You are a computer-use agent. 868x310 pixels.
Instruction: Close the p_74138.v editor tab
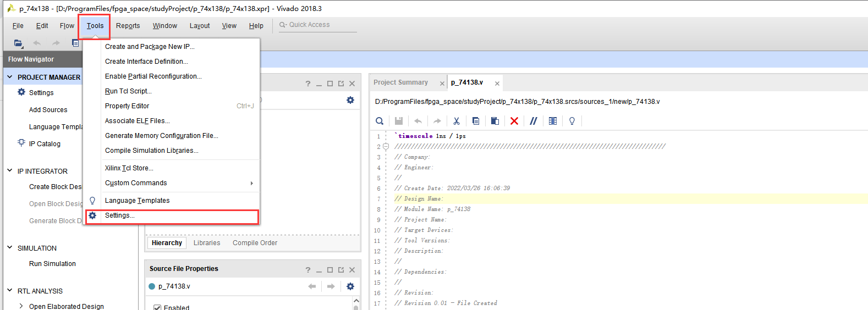pyautogui.click(x=497, y=84)
